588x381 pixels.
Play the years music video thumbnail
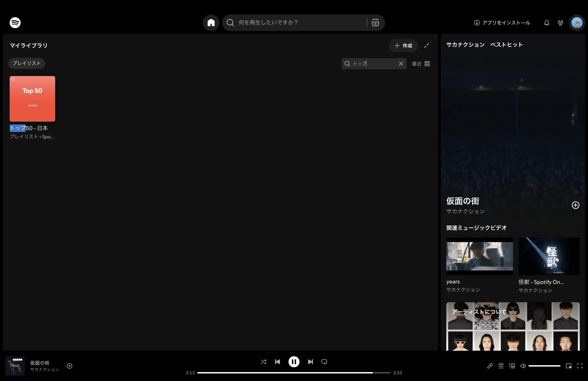(x=479, y=256)
